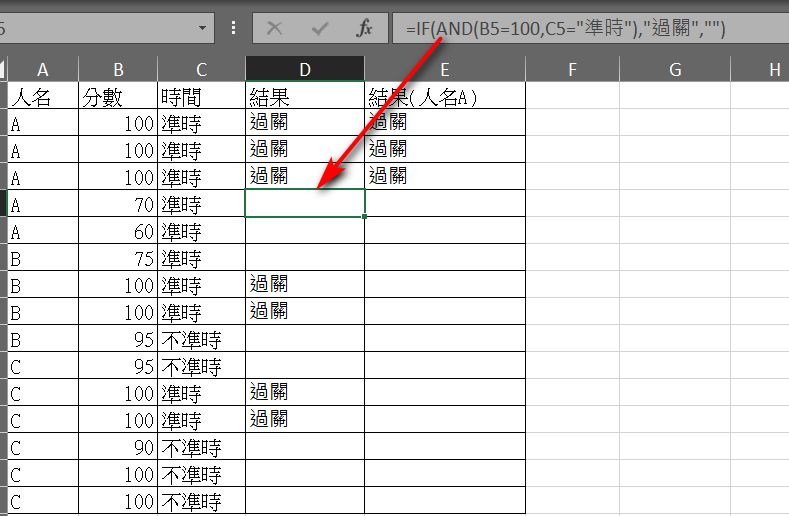Select the cell with score 60
This screenshot has height=516, width=789.
coord(118,231)
